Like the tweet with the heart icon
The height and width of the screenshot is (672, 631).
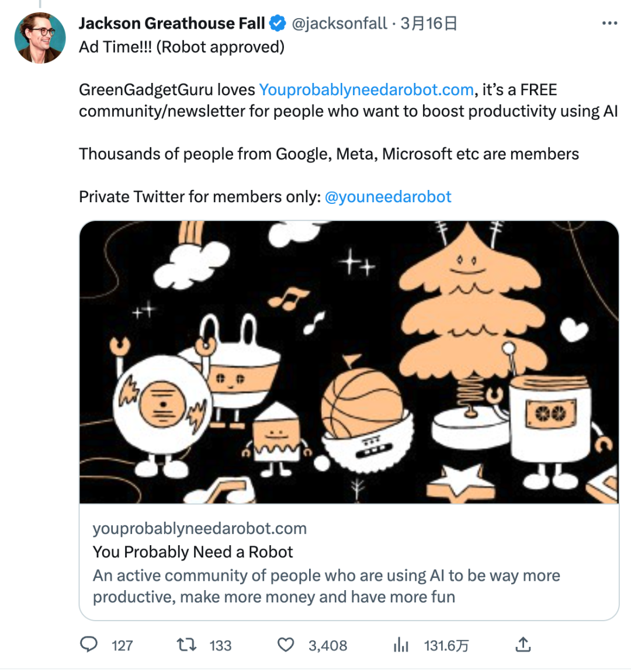click(x=285, y=645)
